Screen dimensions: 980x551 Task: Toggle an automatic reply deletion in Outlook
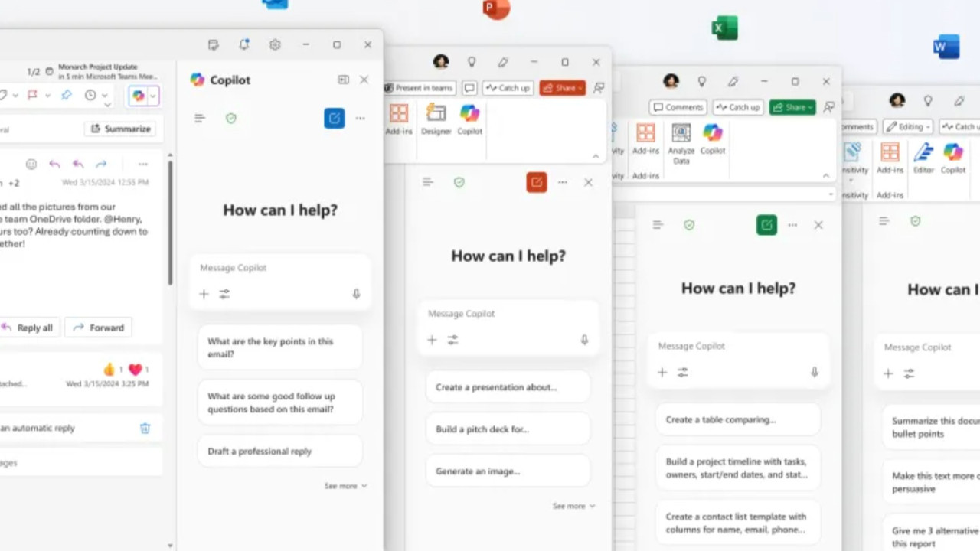tap(145, 428)
